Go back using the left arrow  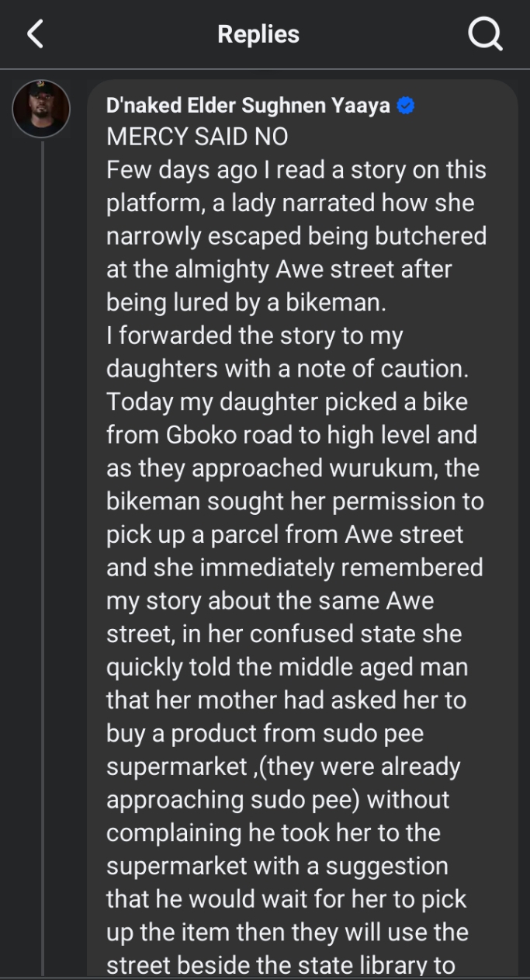pyautogui.click(x=35, y=35)
